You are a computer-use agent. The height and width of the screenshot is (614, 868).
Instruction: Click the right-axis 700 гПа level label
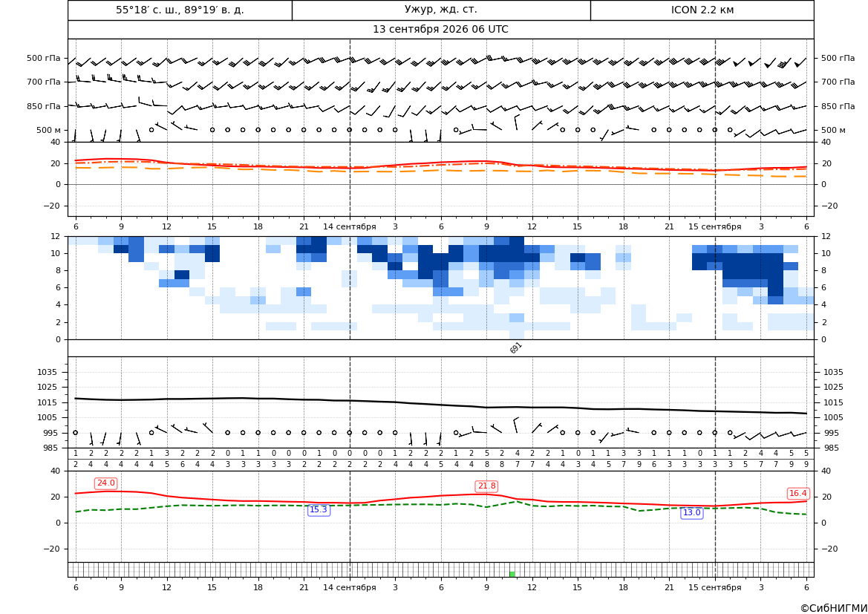838,82
